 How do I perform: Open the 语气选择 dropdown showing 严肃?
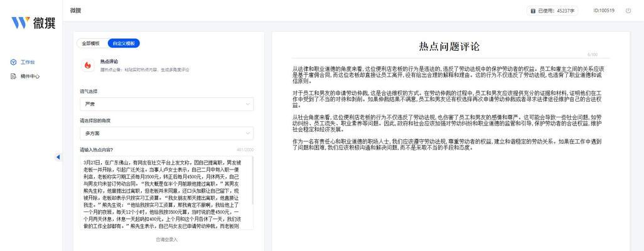pyautogui.click(x=166, y=104)
